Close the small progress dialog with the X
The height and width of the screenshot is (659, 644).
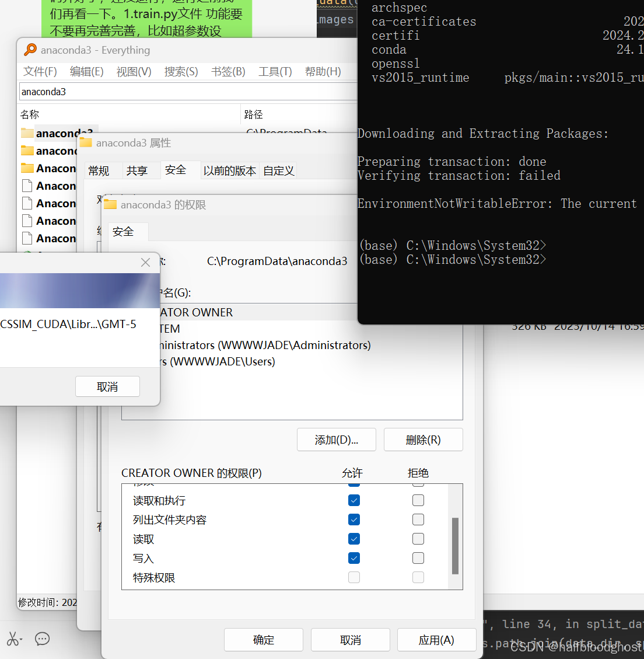tap(145, 262)
